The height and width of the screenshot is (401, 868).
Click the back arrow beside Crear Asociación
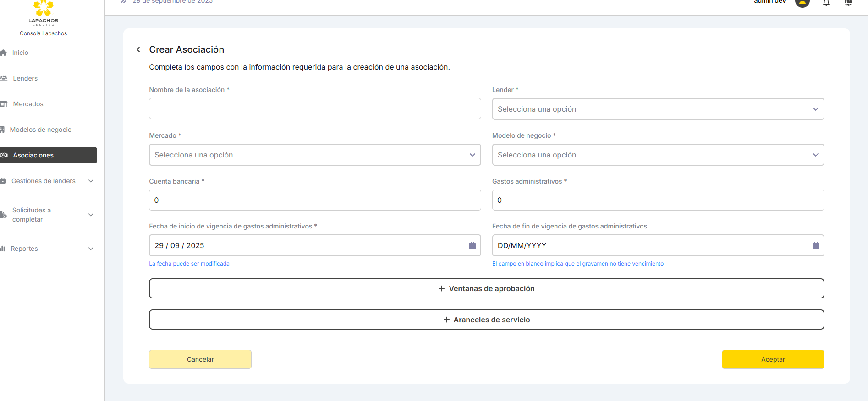click(138, 49)
